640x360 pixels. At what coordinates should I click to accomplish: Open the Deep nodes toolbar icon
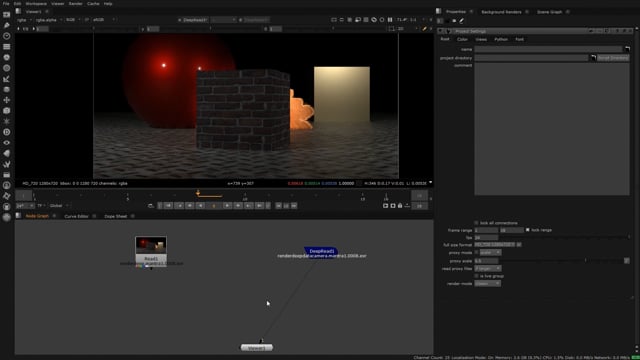pyautogui.click(x=7, y=132)
